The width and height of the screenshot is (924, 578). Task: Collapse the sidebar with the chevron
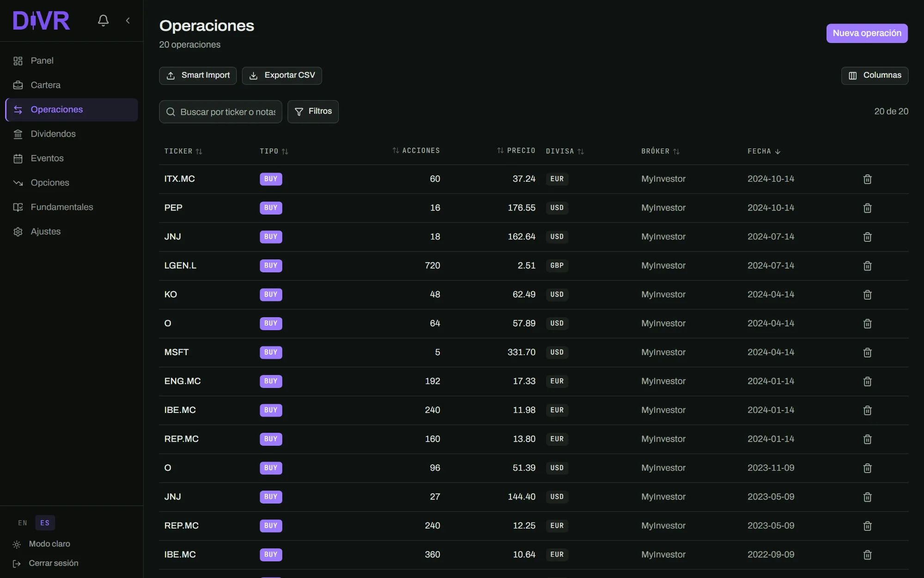[128, 20]
